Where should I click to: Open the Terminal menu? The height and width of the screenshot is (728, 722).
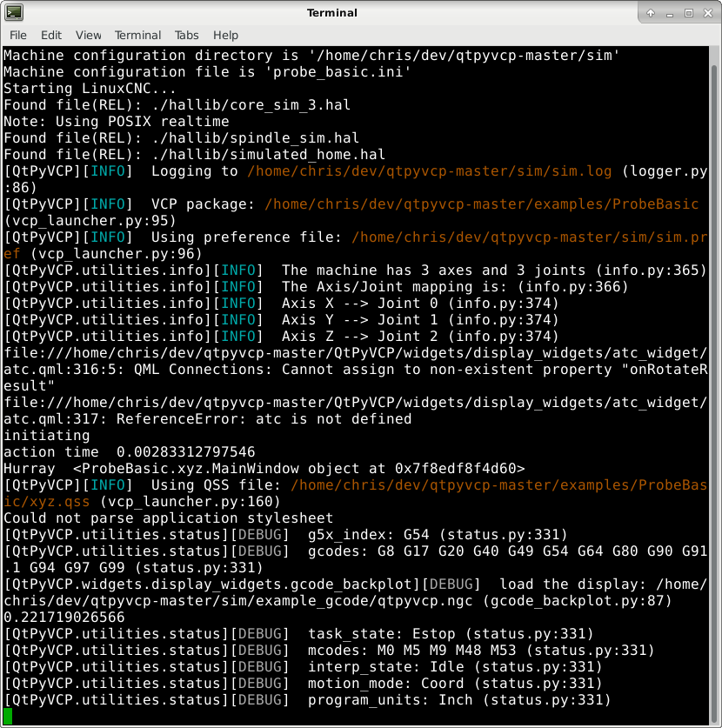tap(137, 36)
